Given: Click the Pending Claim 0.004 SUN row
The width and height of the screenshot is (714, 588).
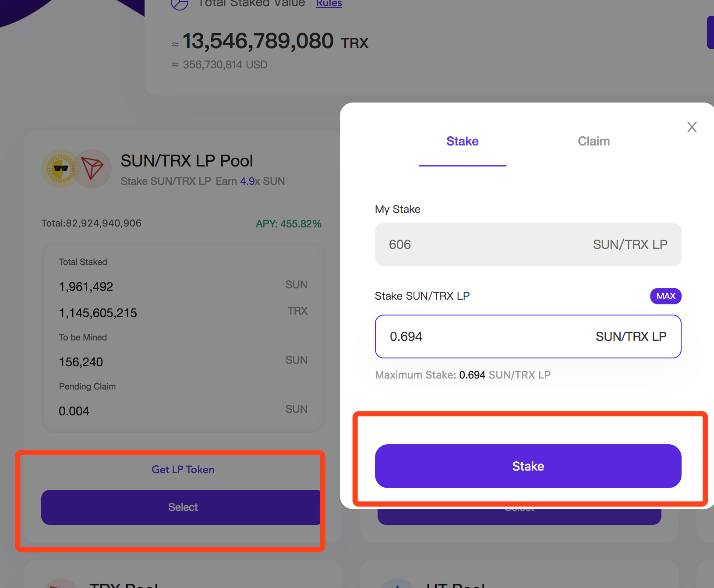Looking at the screenshot, I should point(183,411).
